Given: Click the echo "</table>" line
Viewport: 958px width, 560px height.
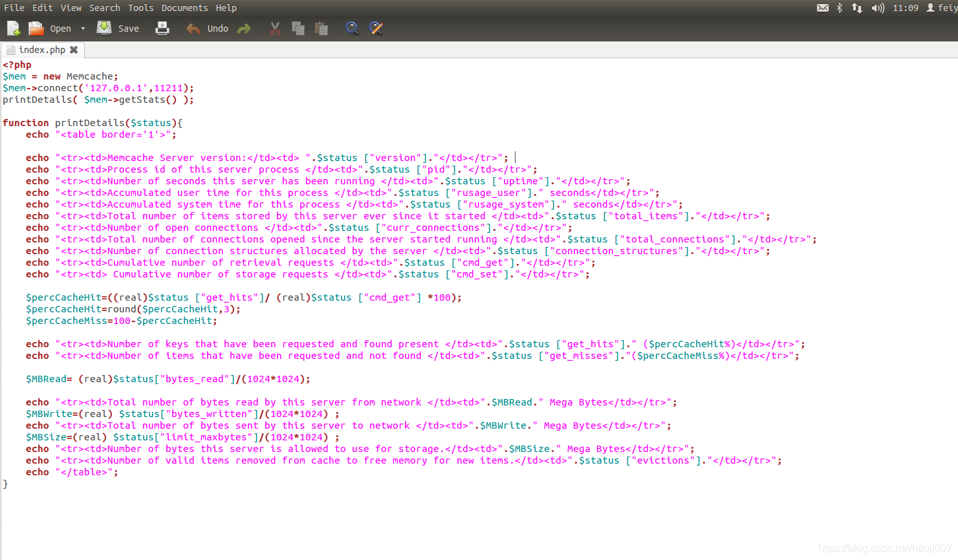Looking at the screenshot, I should (72, 472).
